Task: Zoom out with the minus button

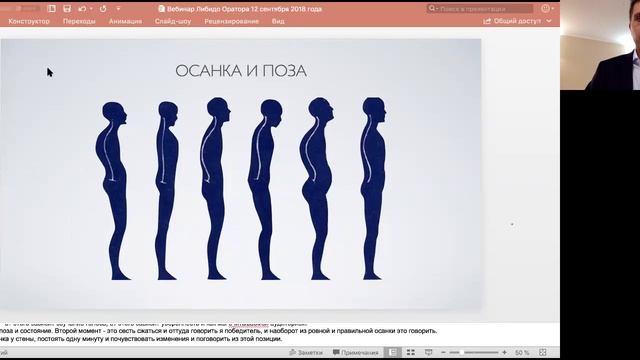Action: pyautogui.click(x=443, y=352)
